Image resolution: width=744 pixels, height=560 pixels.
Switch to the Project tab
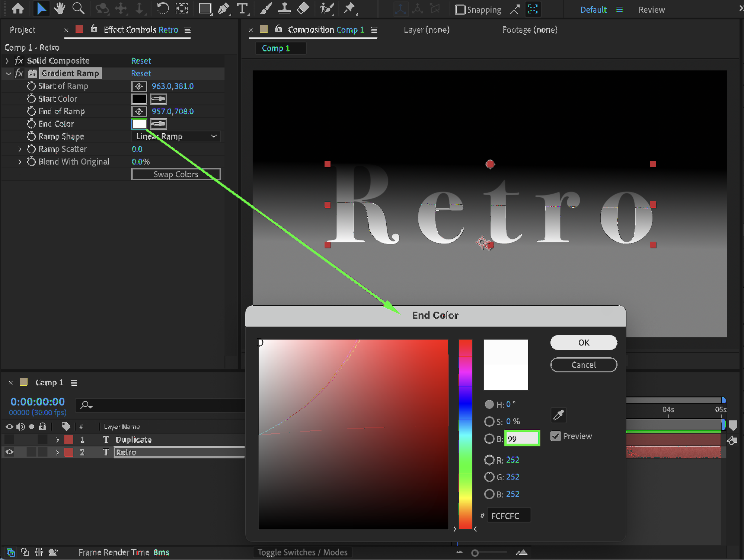click(x=22, y=30)
